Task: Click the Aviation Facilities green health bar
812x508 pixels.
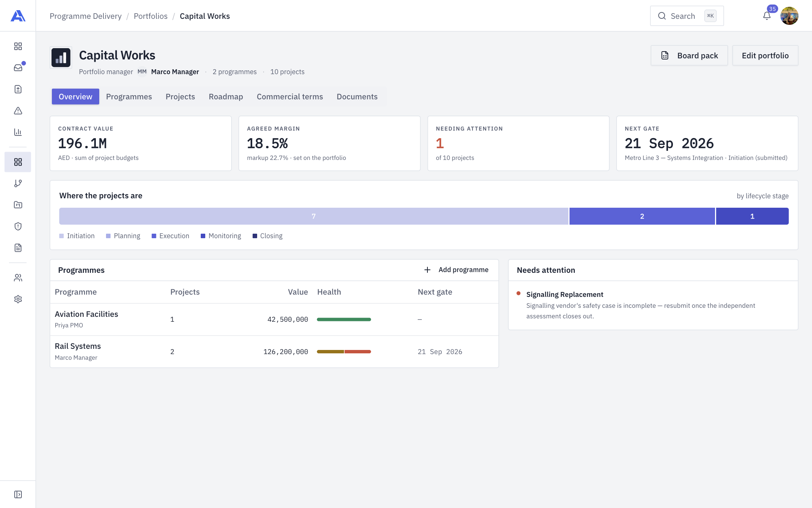Action: tap(344, 319)
